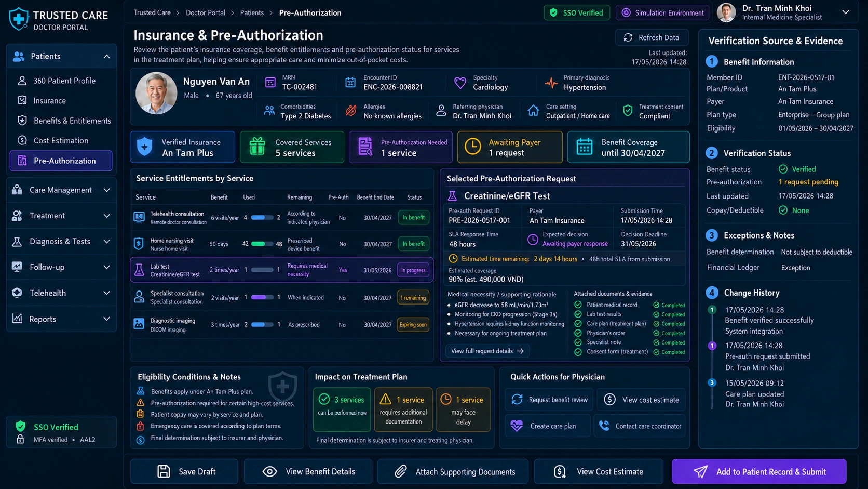Click the Care plan (treatment plan) check mark
The image size is (868, 489).
(x=578, y=323)
